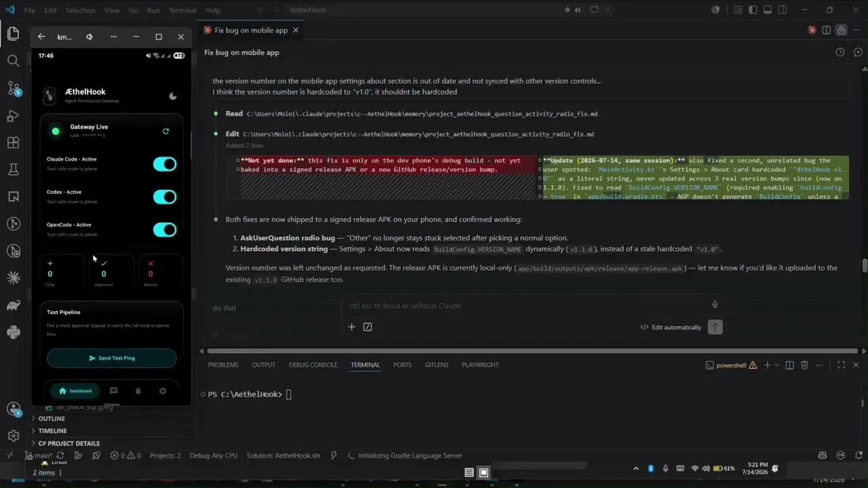
Task: Open the Explorer view in the activity bar
Action: (13, 34)
